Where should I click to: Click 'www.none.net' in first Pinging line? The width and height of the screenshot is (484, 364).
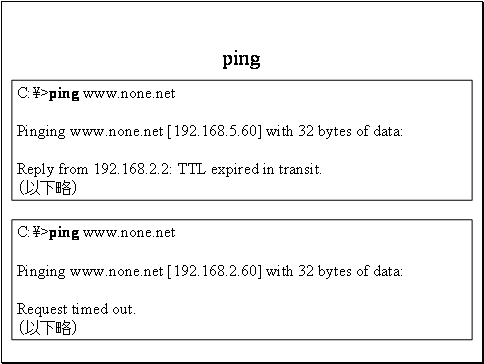click(x=116, y=131)
